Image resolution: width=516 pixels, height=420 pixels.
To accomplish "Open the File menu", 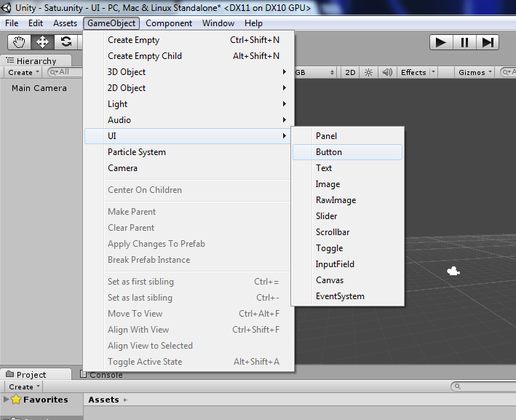I will coord(12,23).
